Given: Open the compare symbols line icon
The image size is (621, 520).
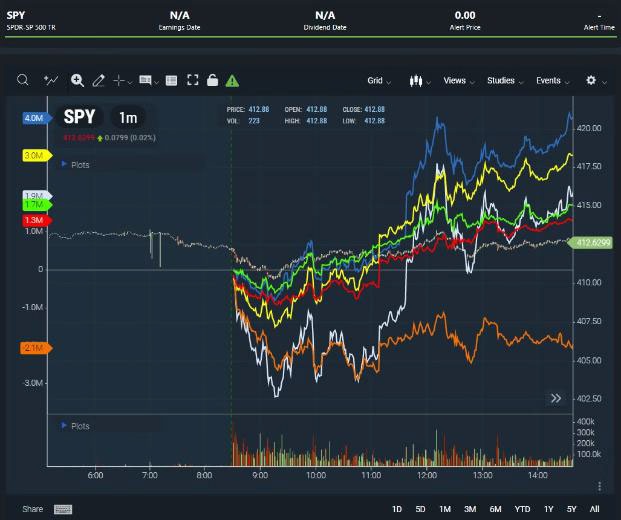Looking at the screenshot, I should 51,80.
